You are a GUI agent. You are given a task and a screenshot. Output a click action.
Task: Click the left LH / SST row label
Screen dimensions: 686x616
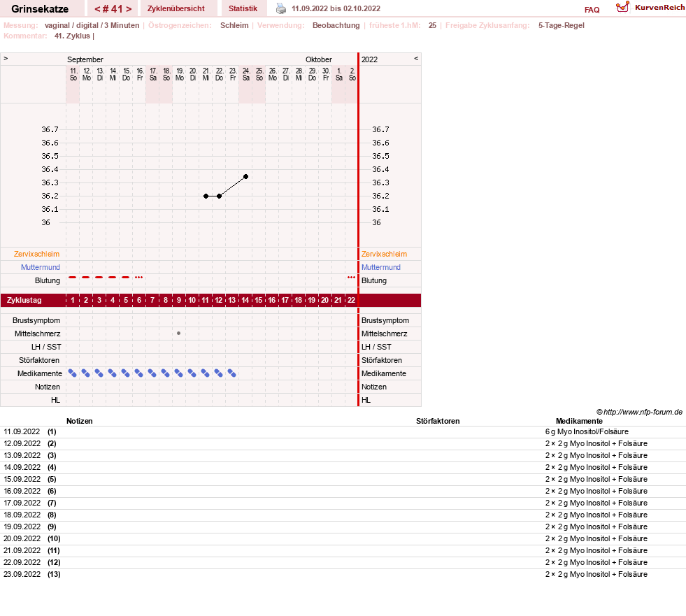[46, 347]
